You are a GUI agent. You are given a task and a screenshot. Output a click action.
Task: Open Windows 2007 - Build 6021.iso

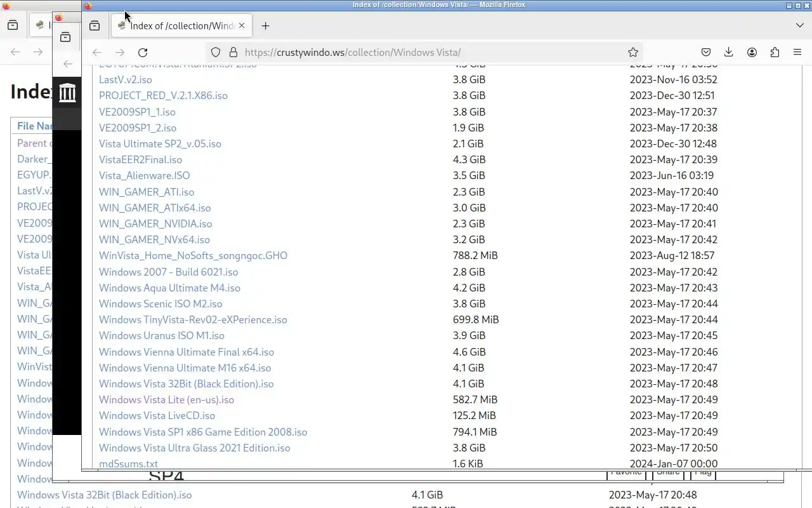pyautogui.click(x=168, y=272)
